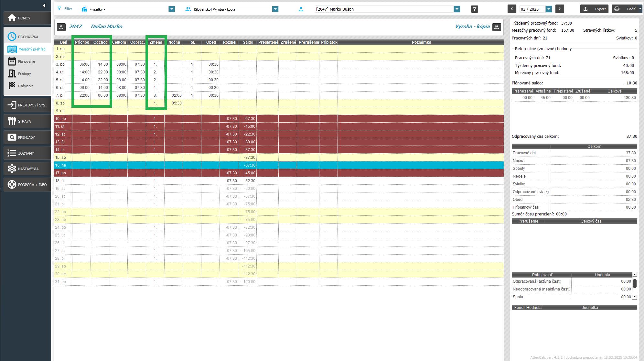The height and width of the screenshot is (361, 644).
Task: Open the DOCHÁDZKA clock section
Action: [12, 37]
